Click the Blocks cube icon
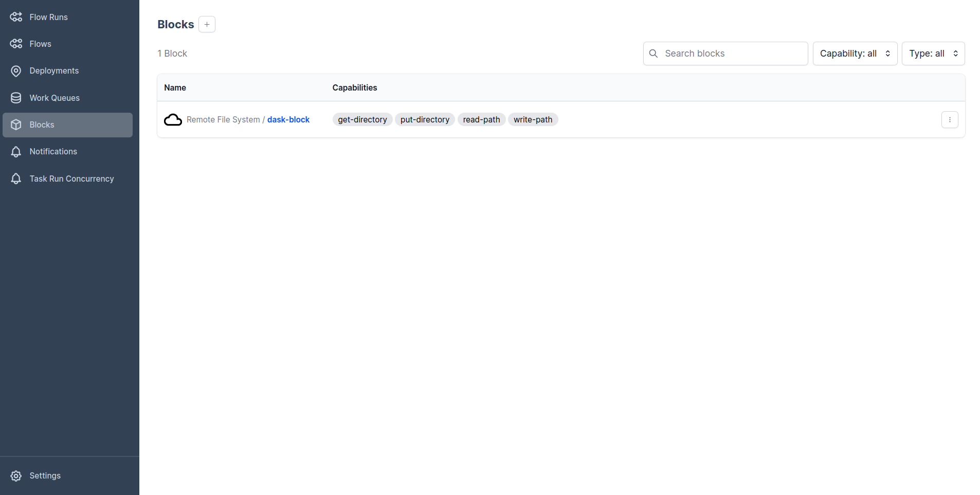 16,125
